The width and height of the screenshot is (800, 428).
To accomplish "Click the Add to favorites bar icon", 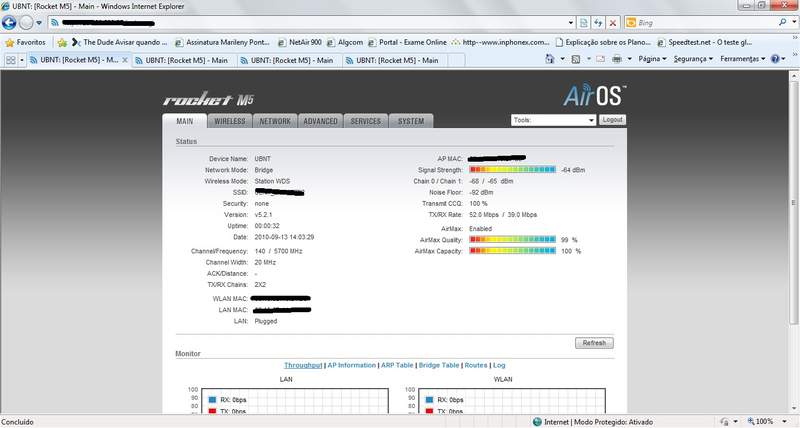I will click(x=62, y=42).
